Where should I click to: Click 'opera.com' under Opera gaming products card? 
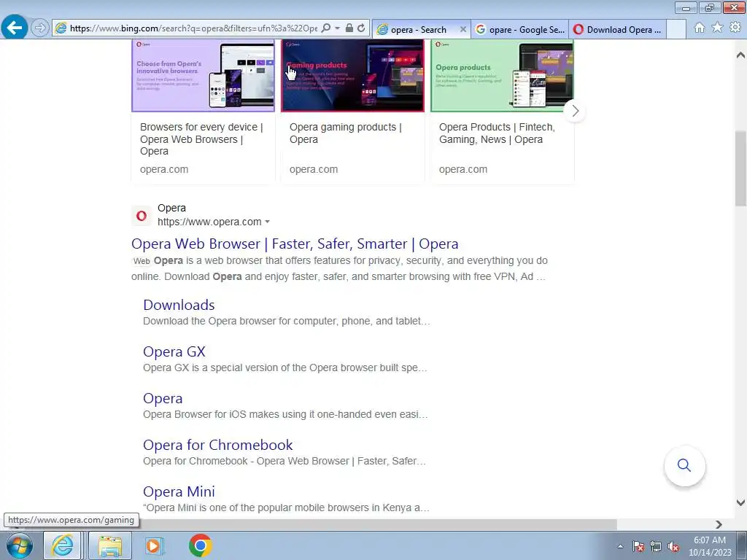(314, 169)
